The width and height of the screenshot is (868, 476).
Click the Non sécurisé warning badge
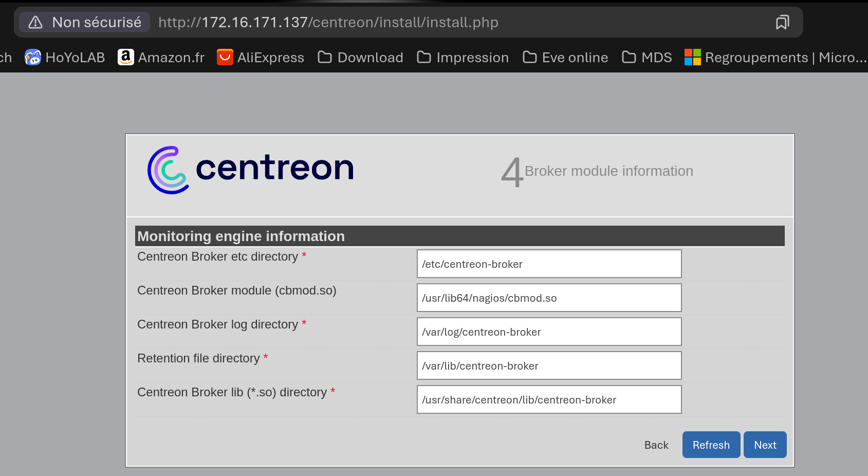pos(85,22)
